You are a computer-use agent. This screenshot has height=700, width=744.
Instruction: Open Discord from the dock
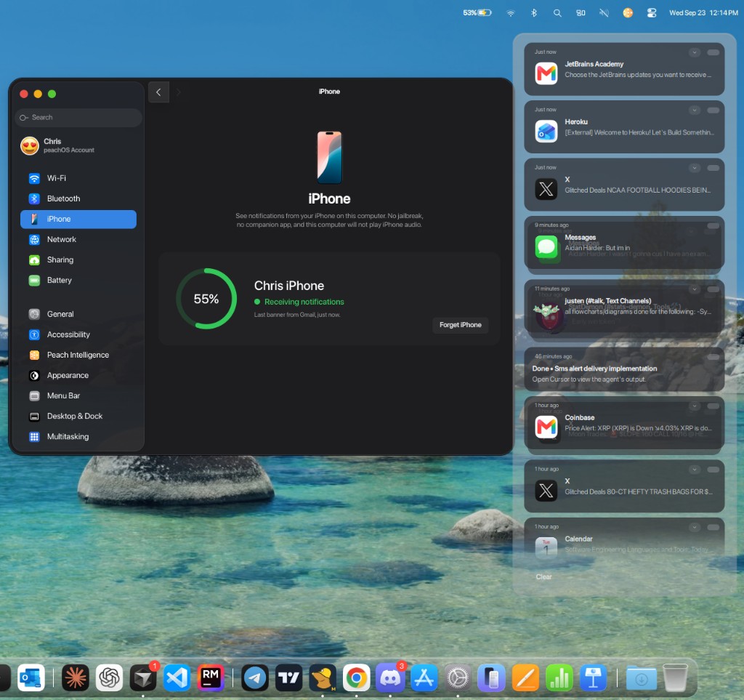point(390,677)
